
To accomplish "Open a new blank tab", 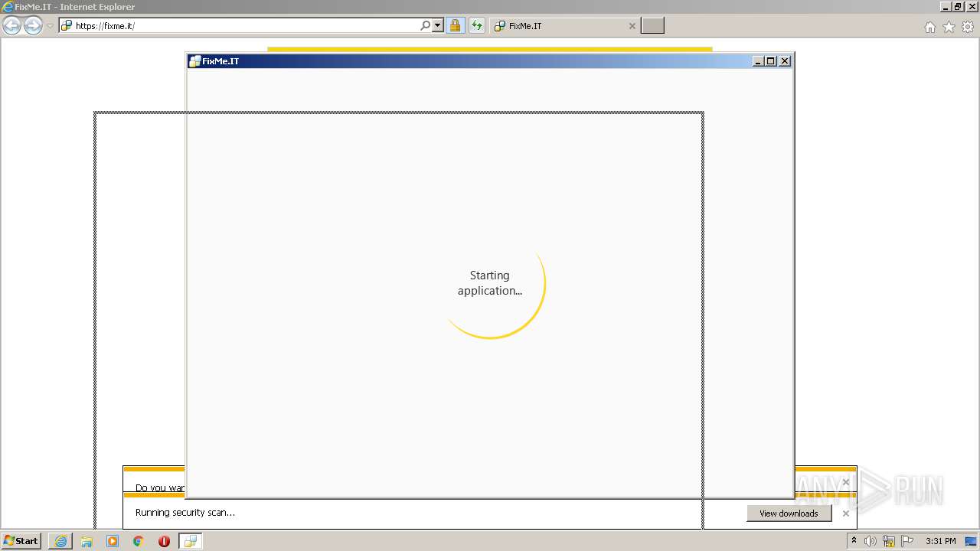I will click(652, 26).
